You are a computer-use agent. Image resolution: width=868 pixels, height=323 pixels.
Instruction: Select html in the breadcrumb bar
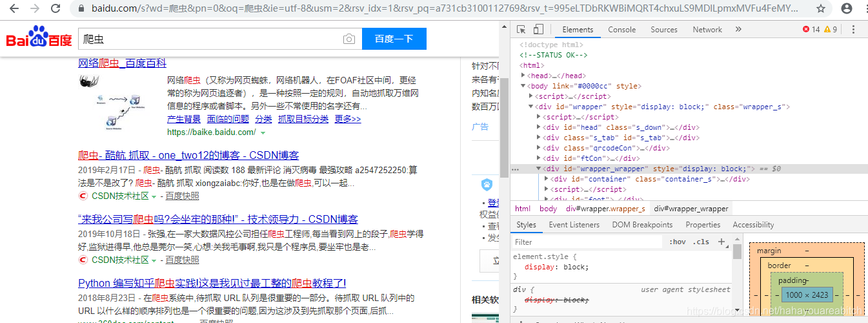click(x=523, y=209)
